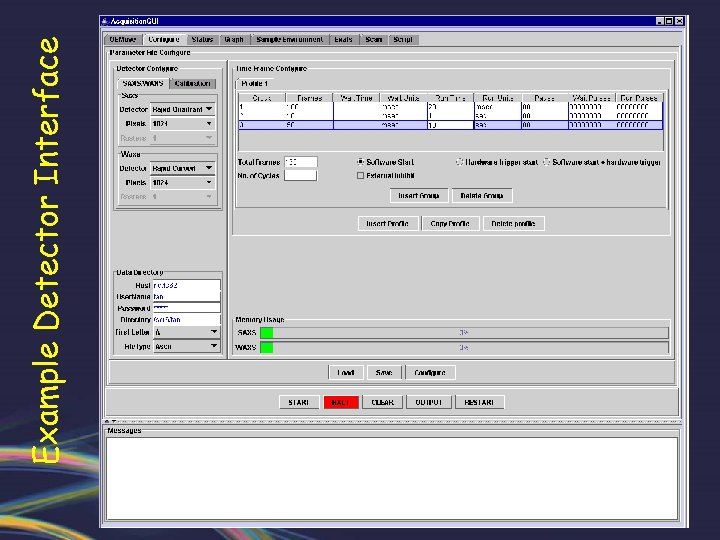Select Software start + hardware trigger
Image resolution: width=720 pixels, height=540 pixels.
pos(549,161)
